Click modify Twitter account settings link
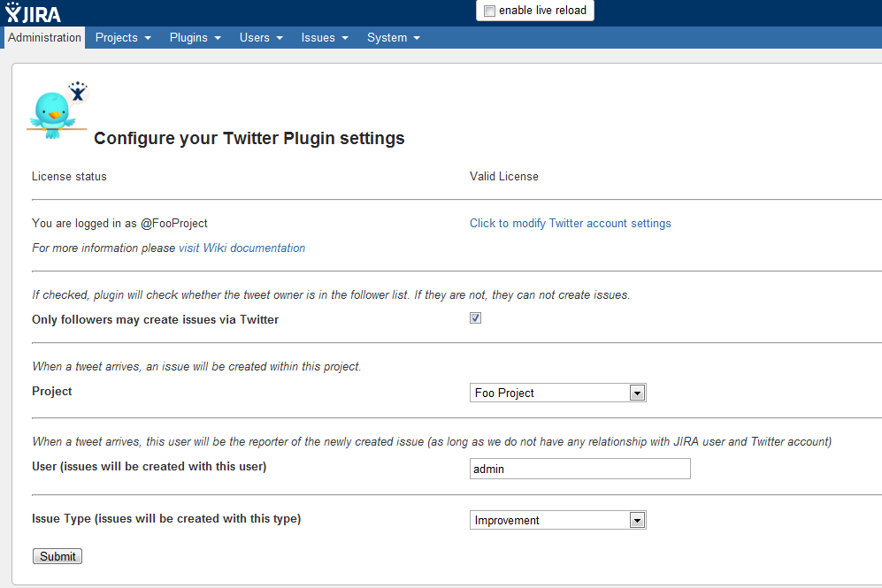The image size is (882, 588). [x=570, y=223]
